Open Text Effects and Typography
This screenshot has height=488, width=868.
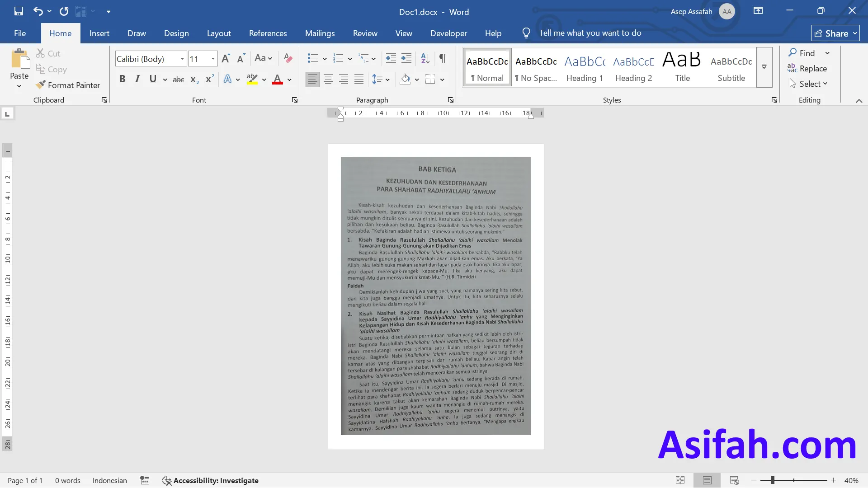coord(227,80)
